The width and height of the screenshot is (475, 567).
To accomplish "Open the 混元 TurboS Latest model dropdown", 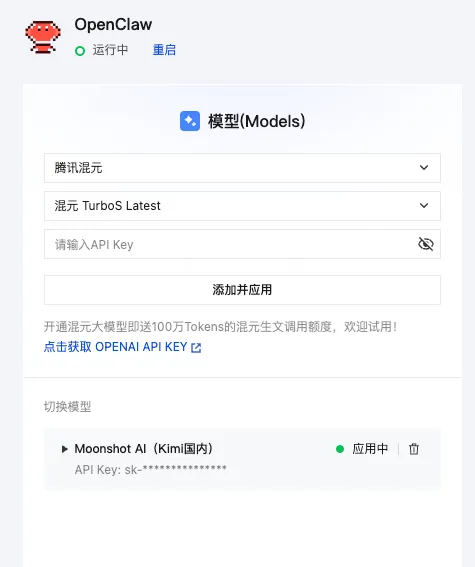I will (x=242, y=206).
